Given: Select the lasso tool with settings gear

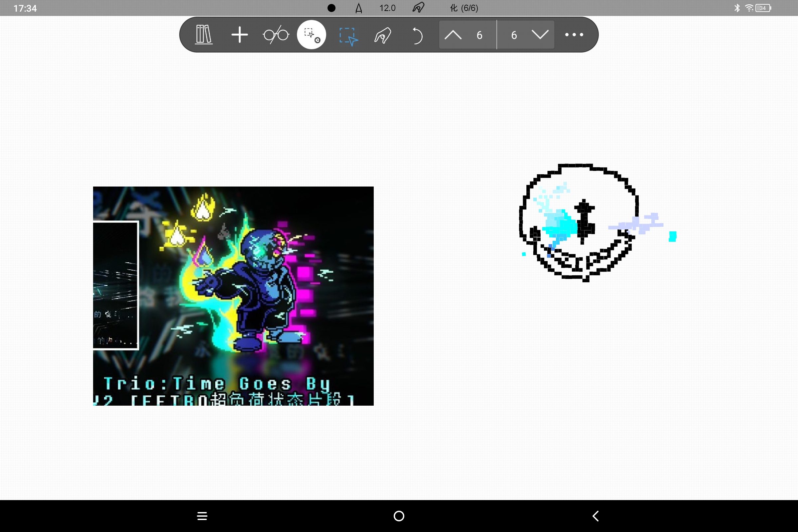Looking at the screenshot, I should point(311,34).
